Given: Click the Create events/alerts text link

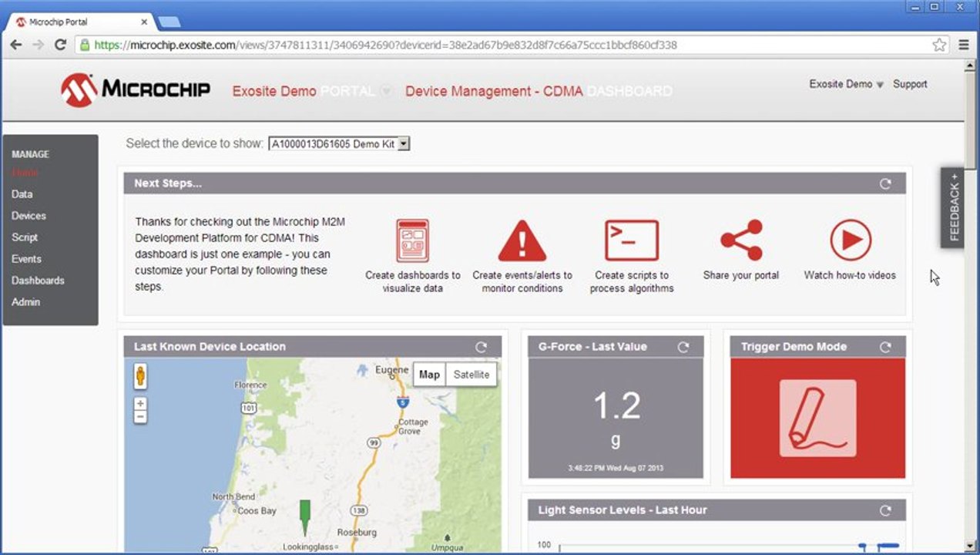Looking at the screenshot, I should click(522, 281).
